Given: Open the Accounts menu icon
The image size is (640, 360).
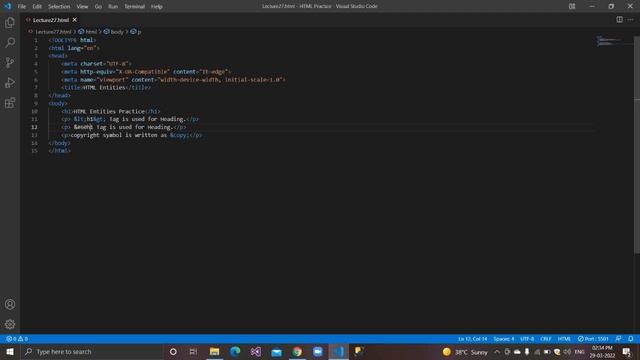Looking at the screenshot, I should pos(10,304).
